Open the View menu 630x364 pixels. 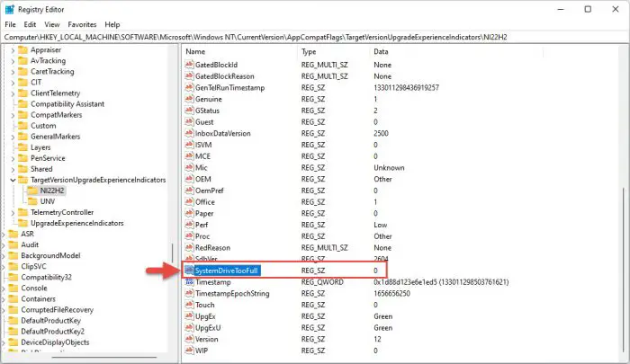(52, 24)
